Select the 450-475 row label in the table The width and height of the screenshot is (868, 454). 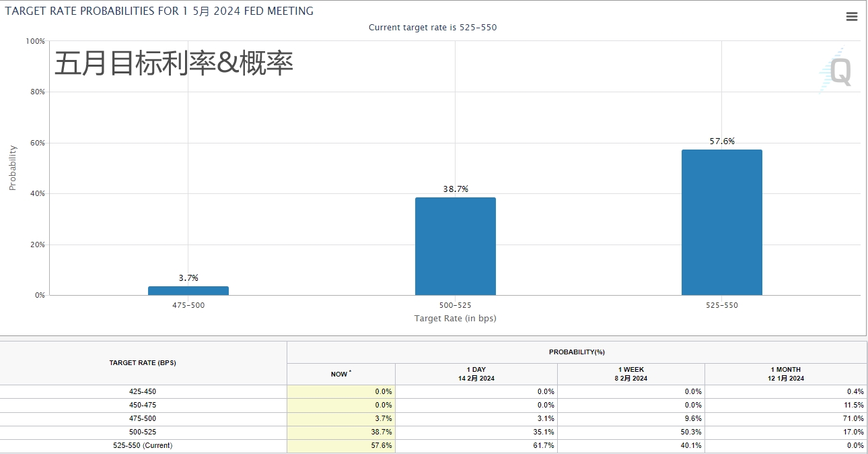(143, 406)
